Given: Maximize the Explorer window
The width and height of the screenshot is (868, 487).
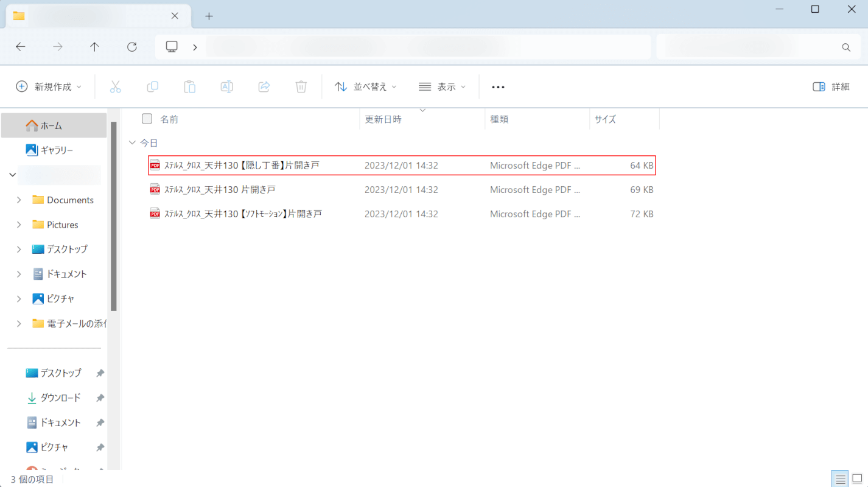Looking at the screenshot, I should point(815,9).
